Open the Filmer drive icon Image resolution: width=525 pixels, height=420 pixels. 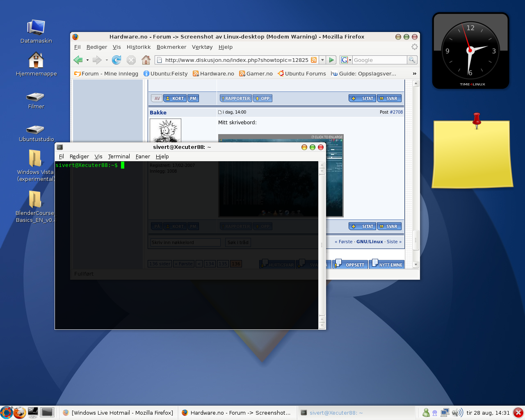pyautogui.click(x=36, y=100)
